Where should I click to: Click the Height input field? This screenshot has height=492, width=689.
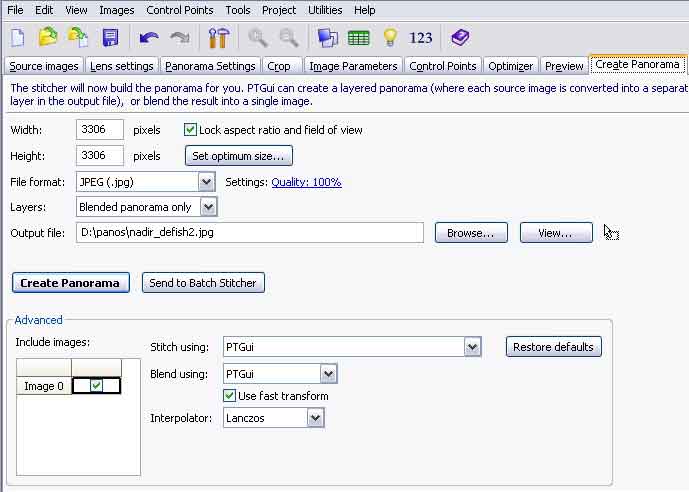point(100,156)
